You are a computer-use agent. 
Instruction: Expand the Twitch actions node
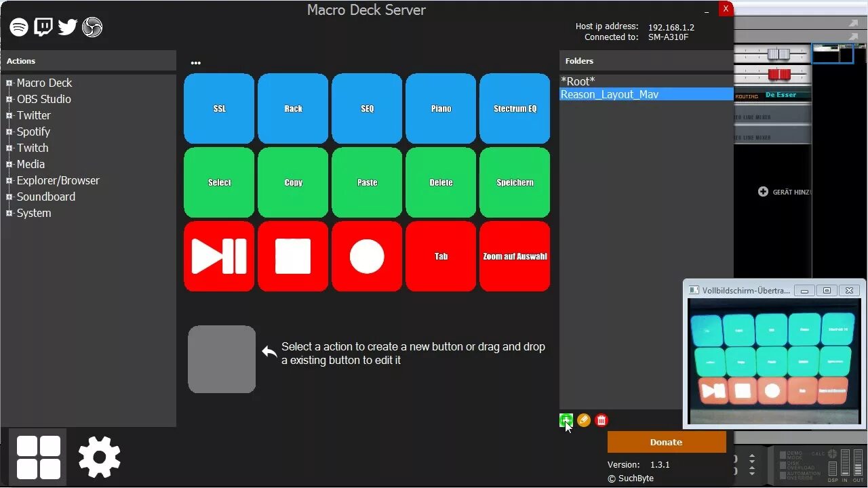coord(9,148)
